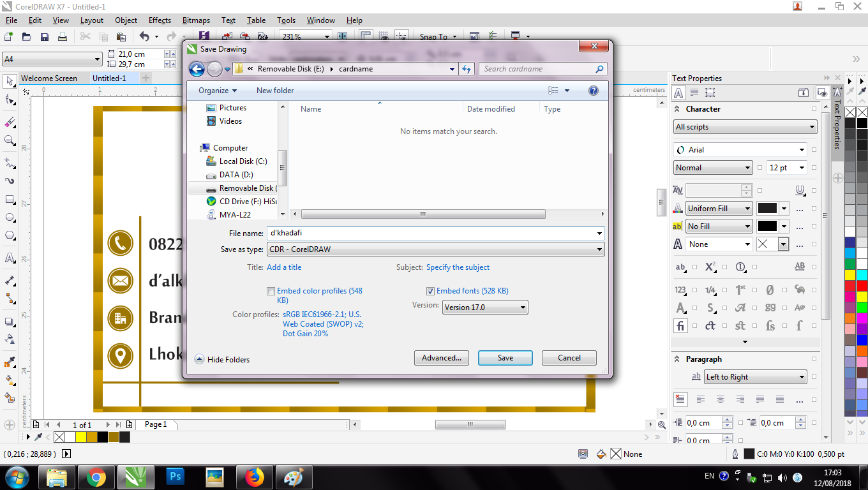Select the Smart Fill tool
Image resolution: width=868 pixels, height=490 pixels.
coord(10,398)
